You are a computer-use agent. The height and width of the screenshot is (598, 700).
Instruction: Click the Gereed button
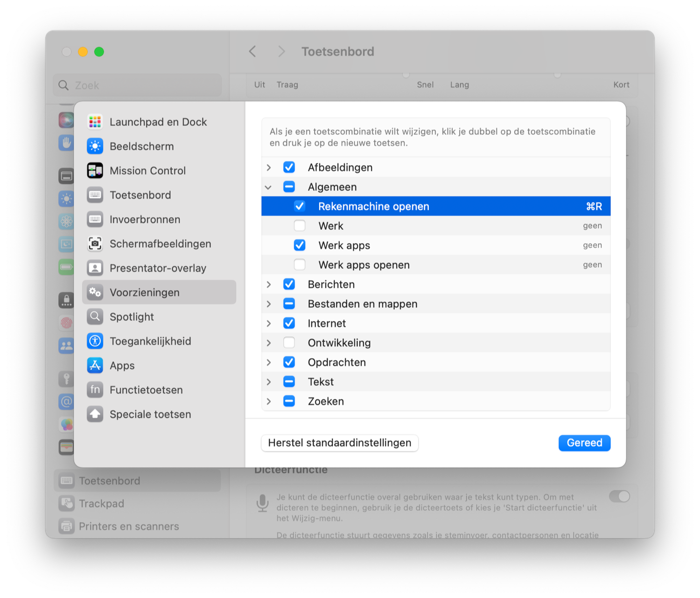point(584,443)
